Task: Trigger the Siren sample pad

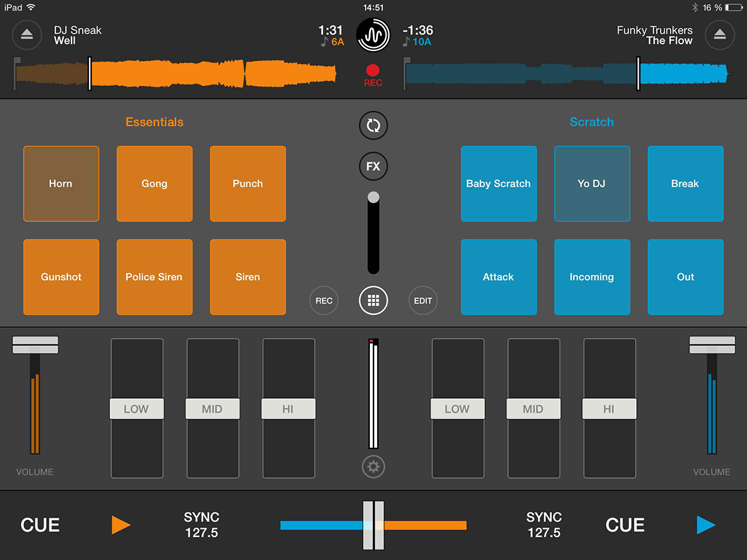Action: point(248,277)
